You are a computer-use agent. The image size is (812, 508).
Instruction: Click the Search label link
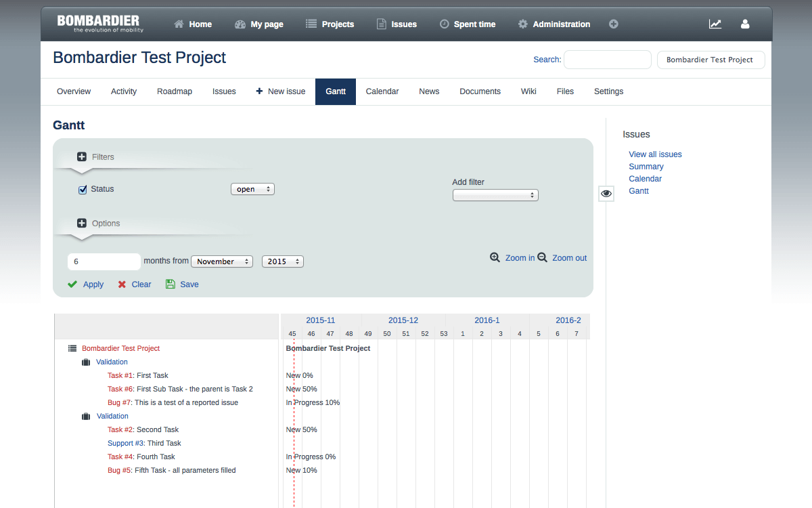click(x=547, y=60)
